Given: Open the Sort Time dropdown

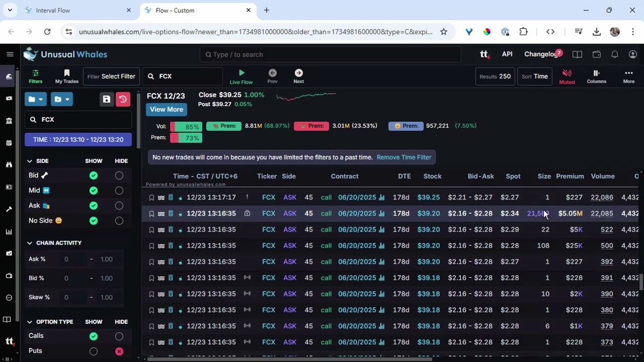Looking at the screenshot, I should (535, 76).
